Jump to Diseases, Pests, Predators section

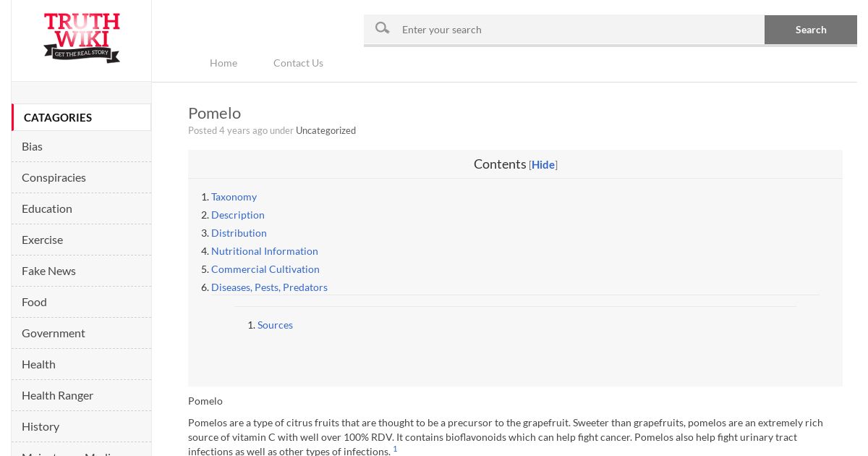coord(269,287)
